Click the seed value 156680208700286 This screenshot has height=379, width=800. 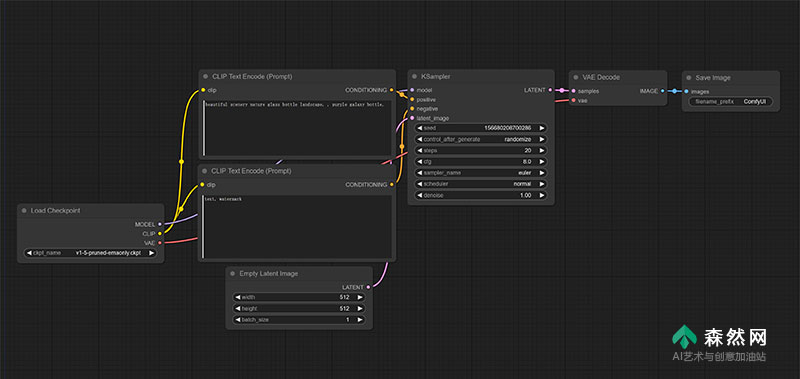(507, 128)
